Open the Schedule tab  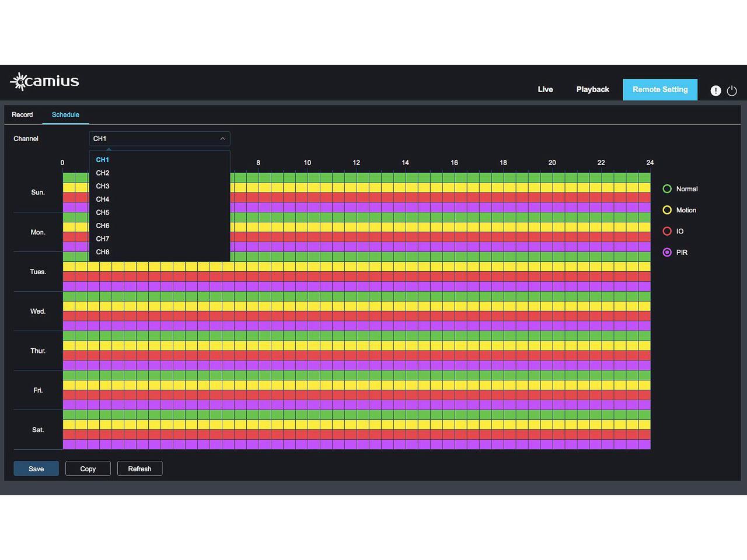click(65, 115)
